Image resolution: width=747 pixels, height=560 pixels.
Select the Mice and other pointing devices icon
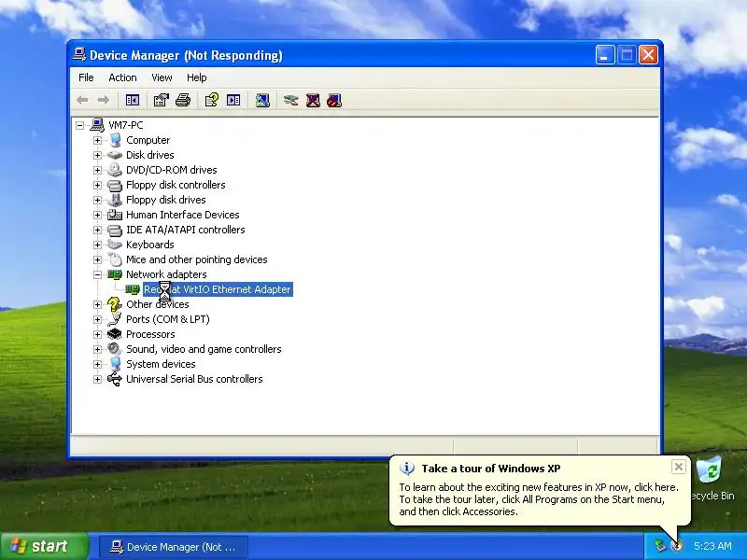115,259
